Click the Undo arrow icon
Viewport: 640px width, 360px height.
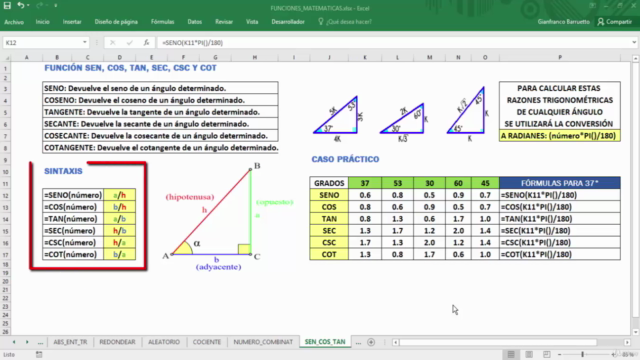pos(20,6)
